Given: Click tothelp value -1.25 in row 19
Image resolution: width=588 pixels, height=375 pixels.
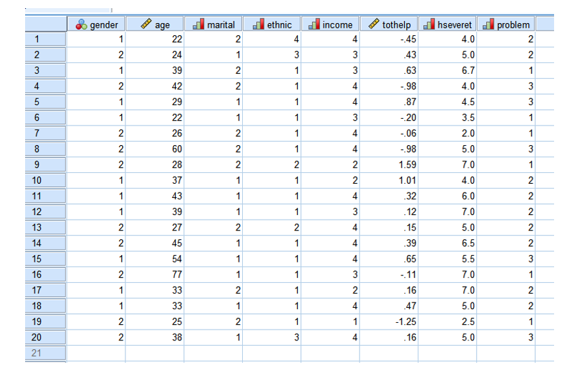Looking at the screenshot, I should (x=406, y=321).
